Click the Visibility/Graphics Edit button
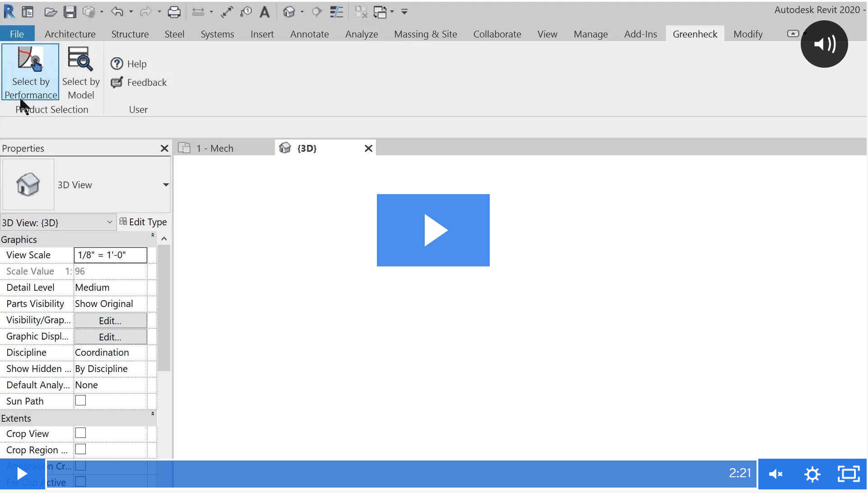This screenshot has height=493, width=868. click(110, 321)
